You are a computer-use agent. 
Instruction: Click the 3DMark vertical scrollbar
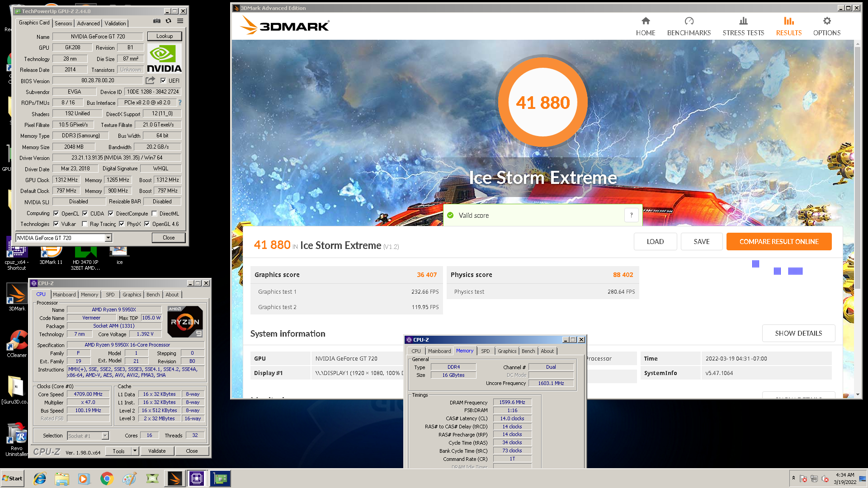858,167
